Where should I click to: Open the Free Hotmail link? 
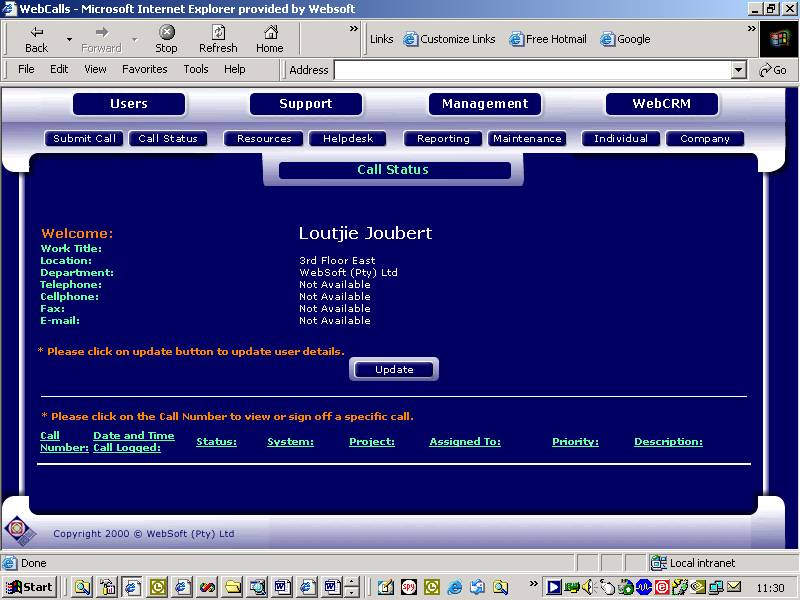coord(548,39)
